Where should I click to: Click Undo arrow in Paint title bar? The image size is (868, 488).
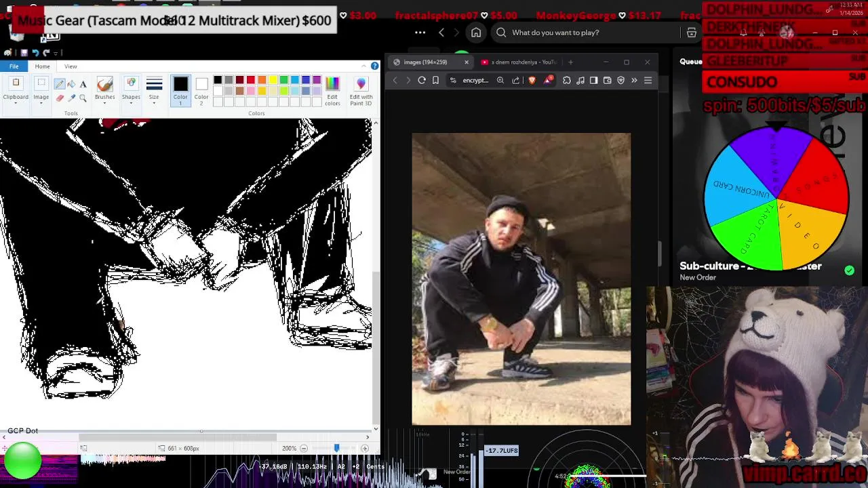pos(35,53)
